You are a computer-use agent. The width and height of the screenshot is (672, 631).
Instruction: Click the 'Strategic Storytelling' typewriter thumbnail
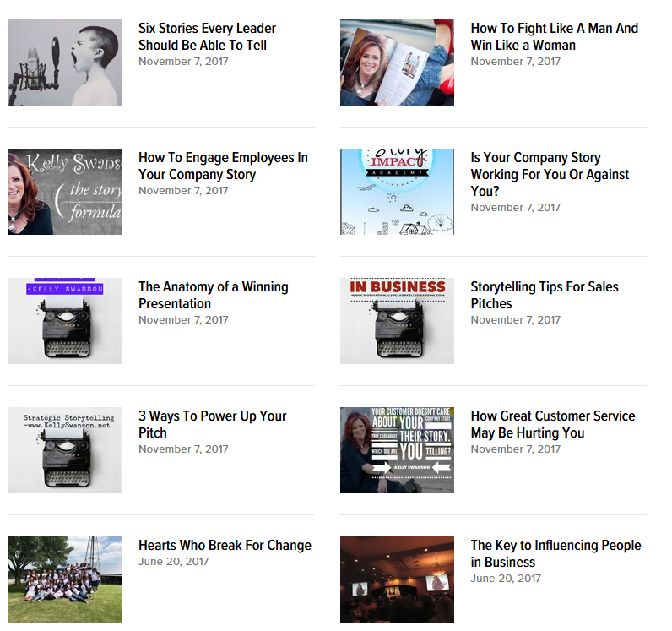click(x=64, y=450)
